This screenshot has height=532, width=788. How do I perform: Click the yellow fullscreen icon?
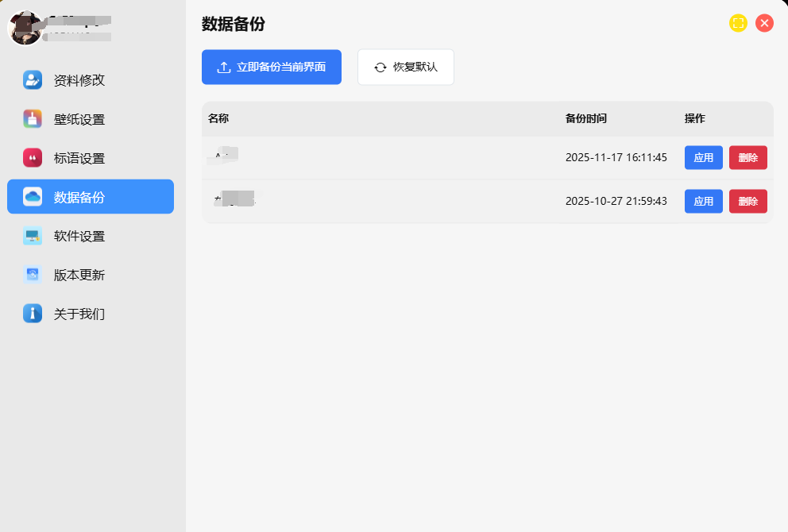point(738,23)
